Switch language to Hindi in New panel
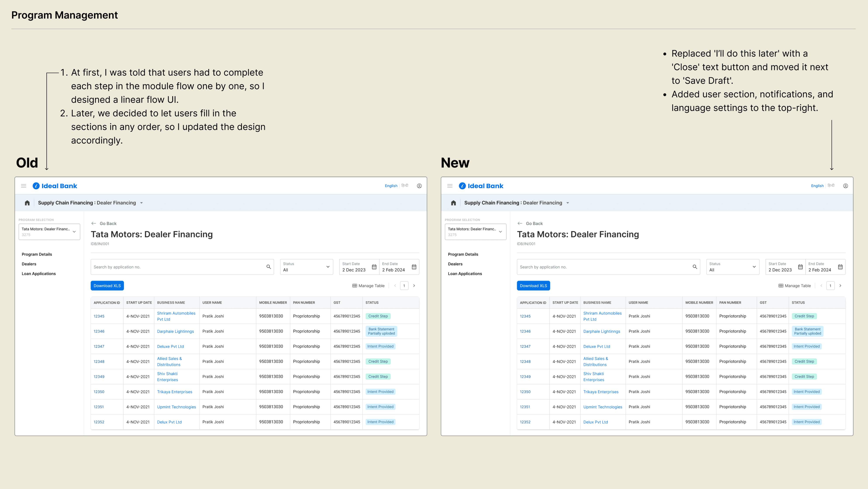Screen dimensions: 868x489 point(831,186)
